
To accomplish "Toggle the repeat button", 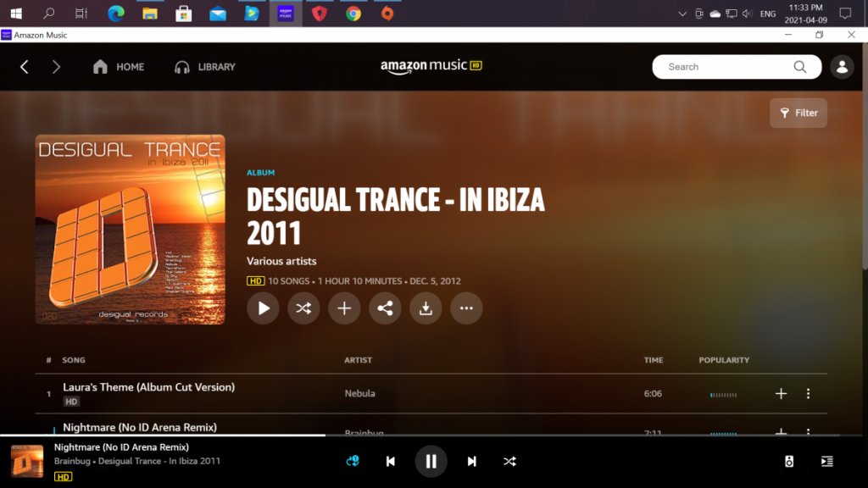I will [x=353, y=461].
